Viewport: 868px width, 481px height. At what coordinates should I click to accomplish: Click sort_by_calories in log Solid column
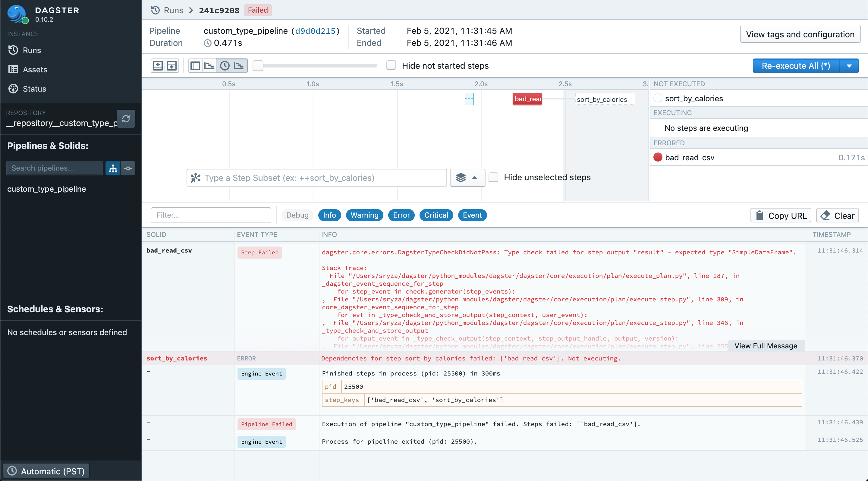[x=177, y=358]
